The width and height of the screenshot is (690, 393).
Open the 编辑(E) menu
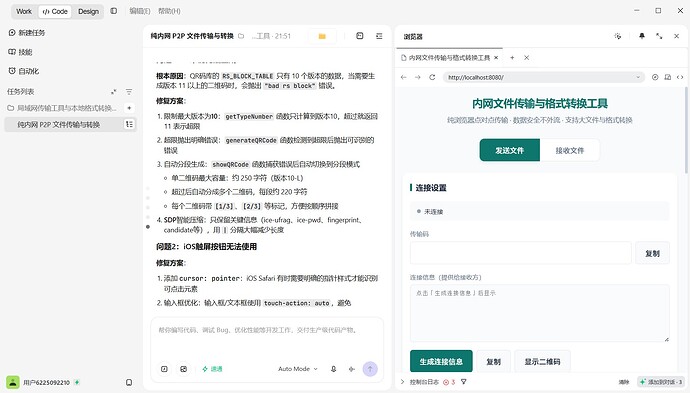pos(139,11)
